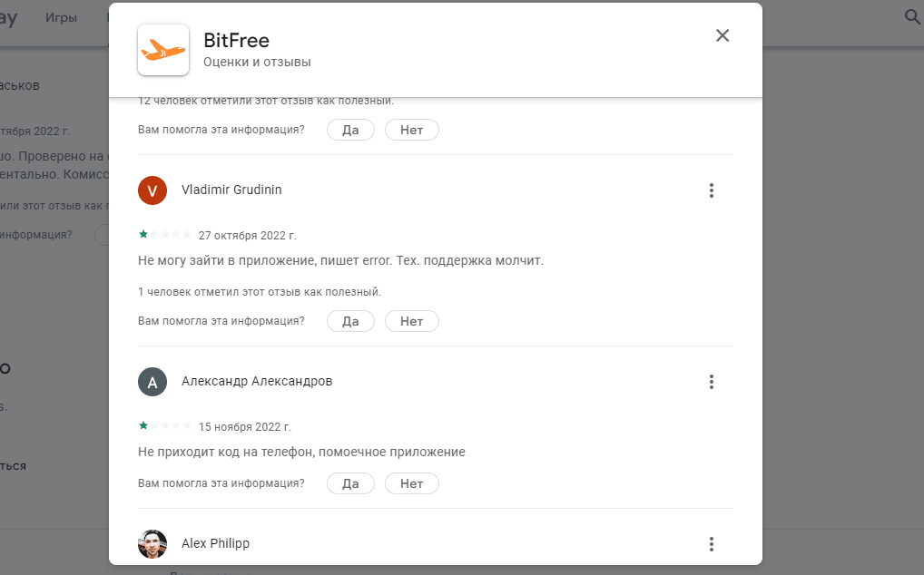Click the name Vladimir Grudinin

click(231, 190)
